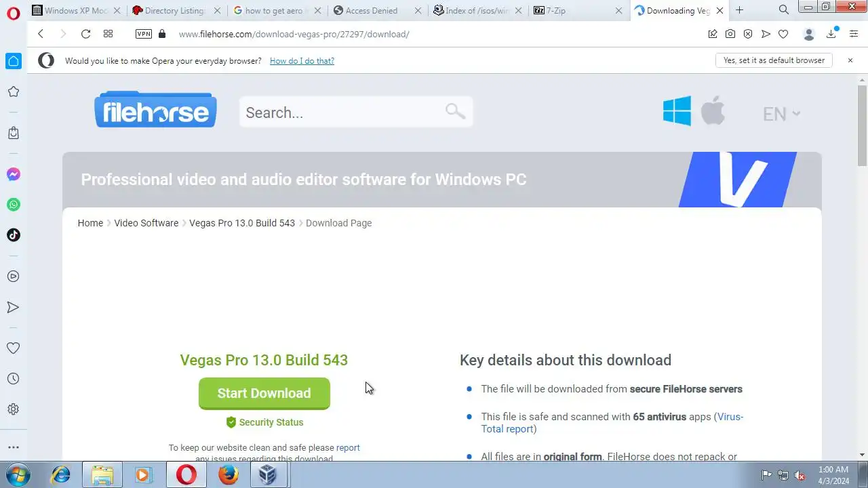Open VirtualBox from the taskbar
The width and height of the screenshot is (868, 488).
pyautogui.click(x=268, y=475)
